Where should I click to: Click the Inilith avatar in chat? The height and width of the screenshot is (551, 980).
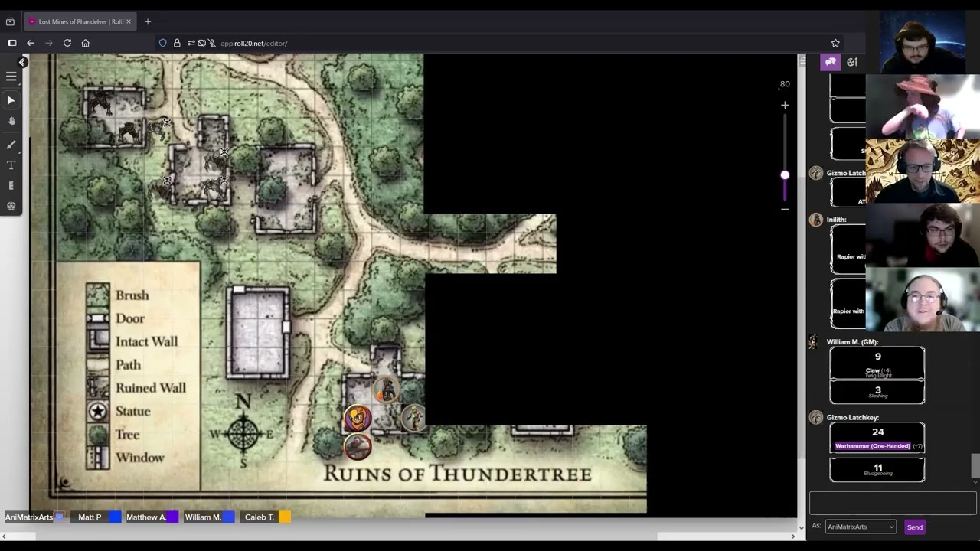(816, 220)
